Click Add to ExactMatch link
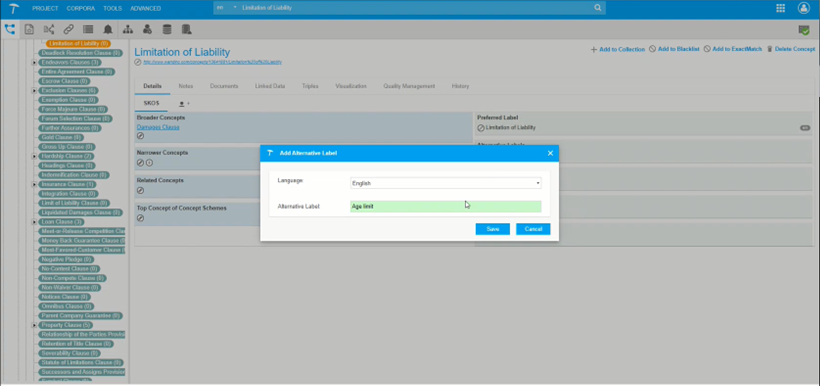Viewport: 820px width, 386px height. [x=733, y=49]
